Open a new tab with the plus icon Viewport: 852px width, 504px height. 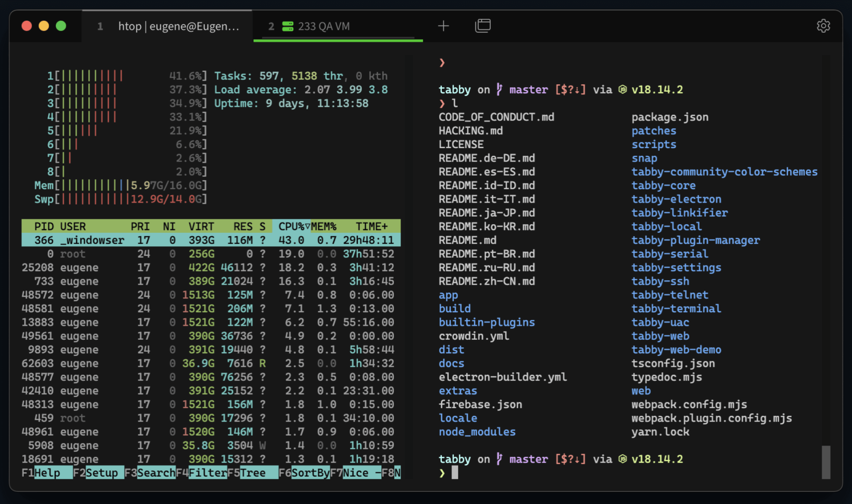(x=443, y=26)
